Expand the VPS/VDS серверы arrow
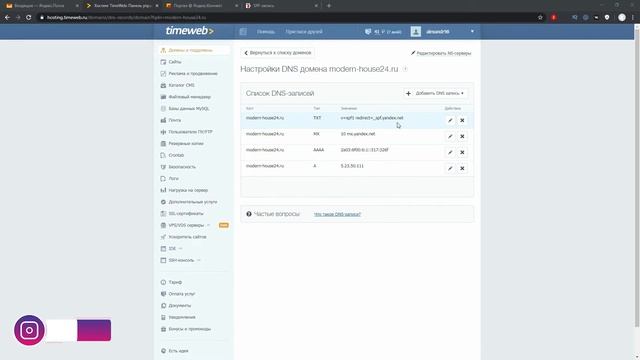640x360 pixels. pos(208,225)
